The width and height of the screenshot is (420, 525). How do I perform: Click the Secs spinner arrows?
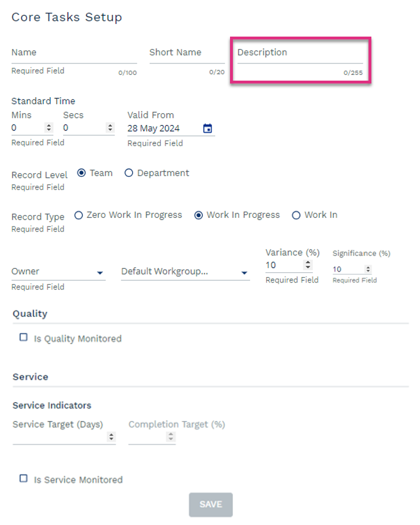110,128
